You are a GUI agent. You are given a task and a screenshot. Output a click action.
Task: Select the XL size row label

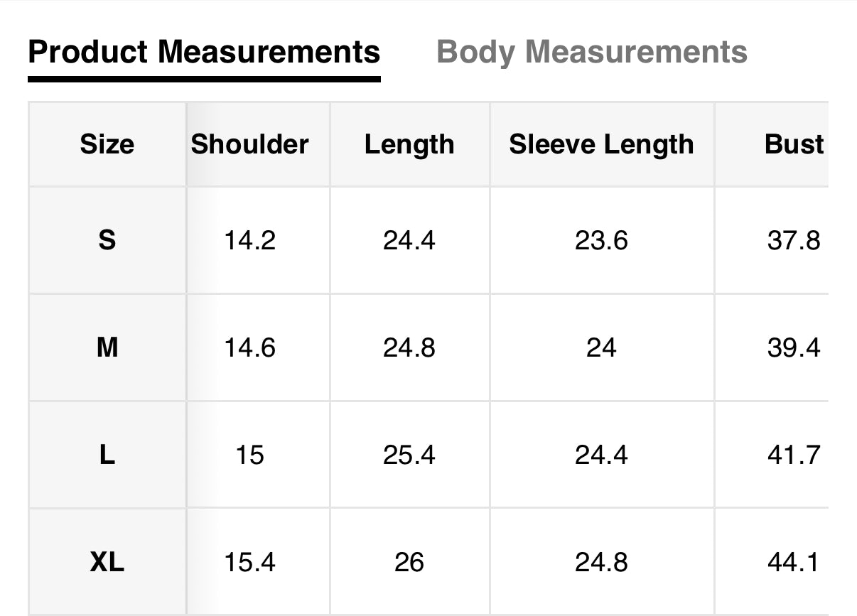click(x=107, y=562)
